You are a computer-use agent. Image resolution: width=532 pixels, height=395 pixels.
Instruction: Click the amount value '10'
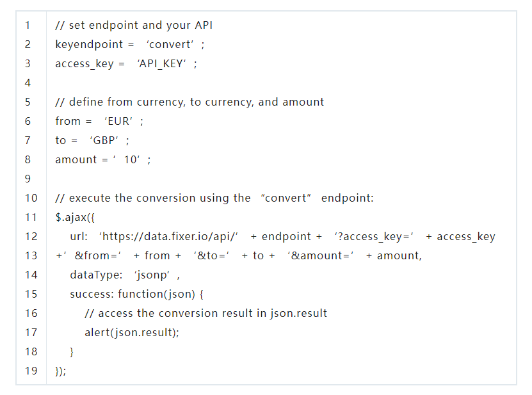pos(131,159)
